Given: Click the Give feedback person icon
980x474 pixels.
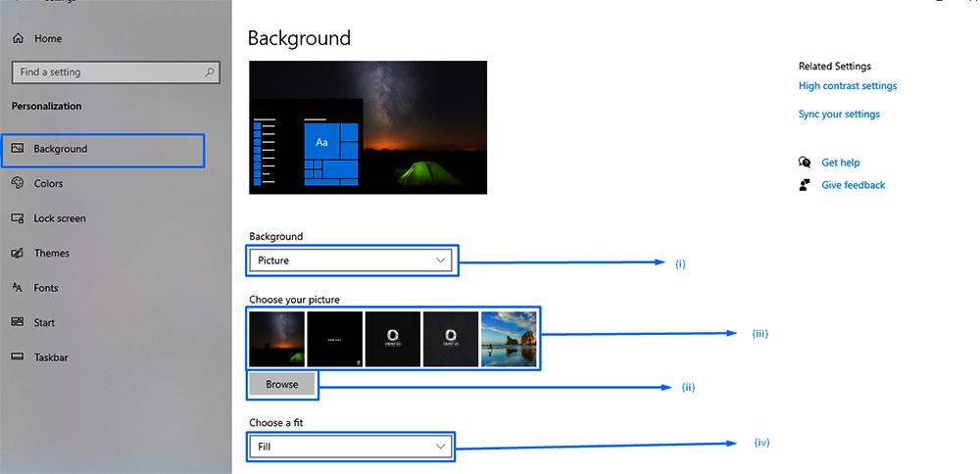Looking at the screenshot, I should point(805,184).
